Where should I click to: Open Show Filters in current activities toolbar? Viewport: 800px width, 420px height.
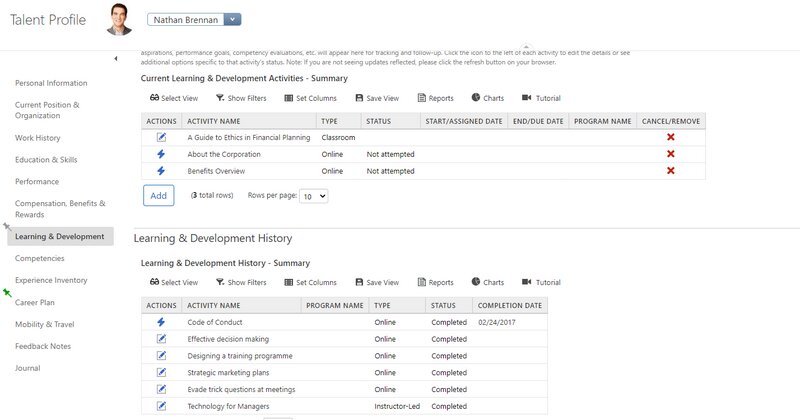240,98
